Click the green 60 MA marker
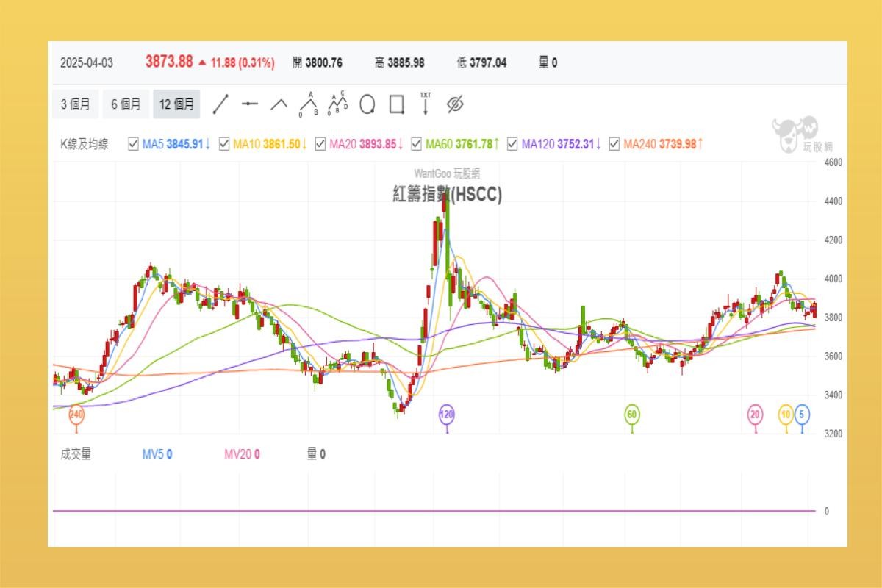The height and width of the screenshot is (588, 882). tap(632, 415)
